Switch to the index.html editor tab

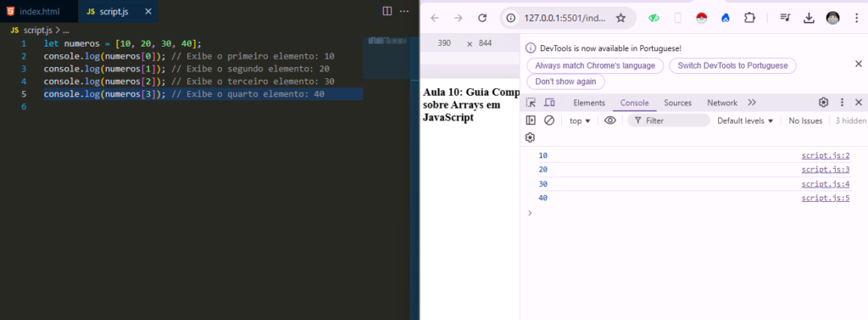point(33,11)
